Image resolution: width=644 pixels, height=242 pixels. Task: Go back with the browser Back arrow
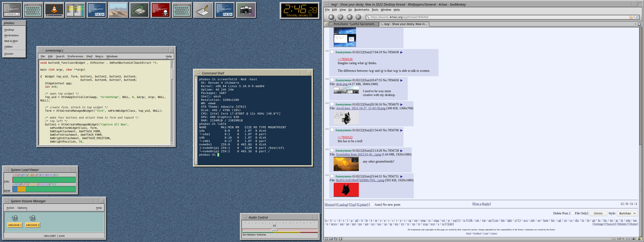point(331,17)
